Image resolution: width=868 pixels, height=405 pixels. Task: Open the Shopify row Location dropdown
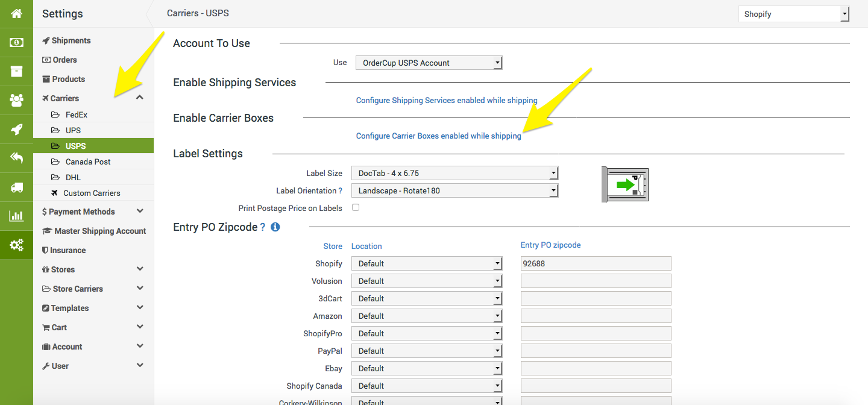(x=426, y=263)
